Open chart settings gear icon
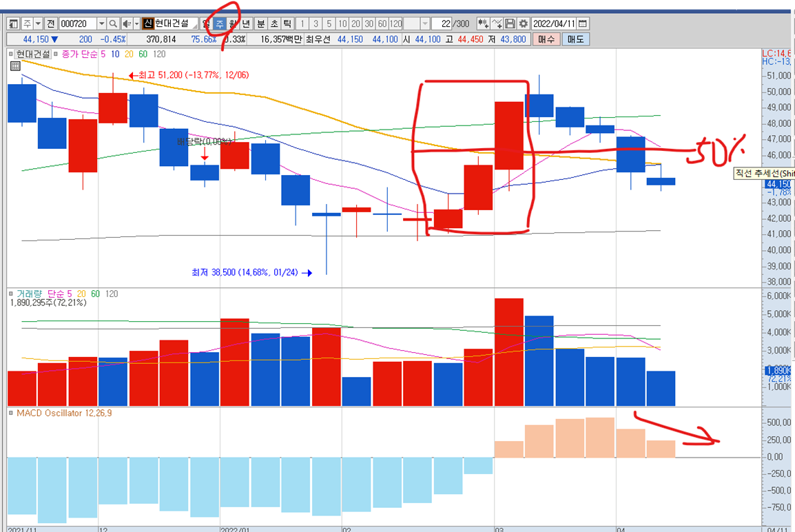795x532 pixels. tap(524, 24)
